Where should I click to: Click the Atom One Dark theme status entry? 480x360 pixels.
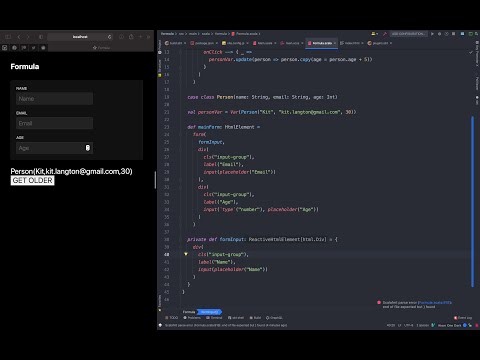(450, 325)
